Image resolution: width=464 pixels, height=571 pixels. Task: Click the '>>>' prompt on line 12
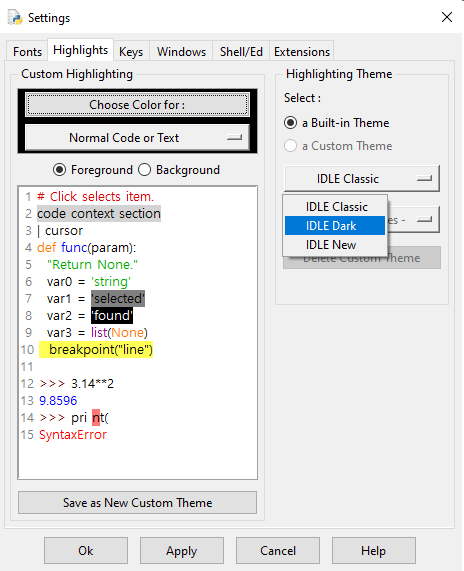point(52,384)
